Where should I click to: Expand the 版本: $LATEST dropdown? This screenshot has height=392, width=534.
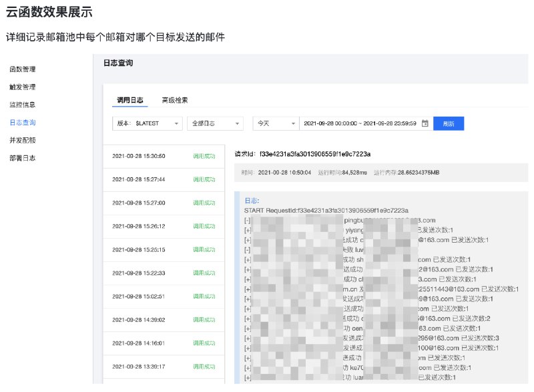click(x=147, y=123)
